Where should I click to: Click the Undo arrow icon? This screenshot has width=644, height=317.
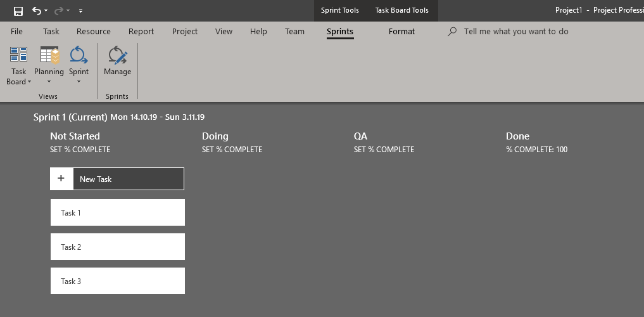tap(37, 11)
